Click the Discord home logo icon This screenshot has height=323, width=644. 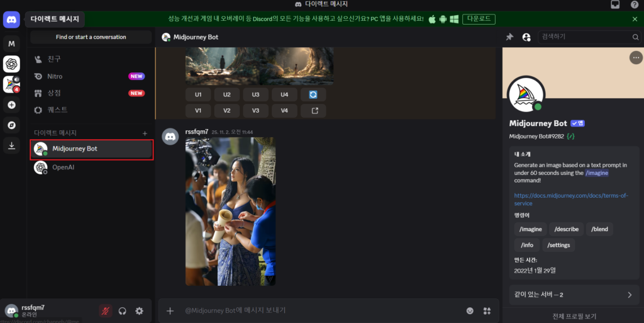click(x=11, y=20)
